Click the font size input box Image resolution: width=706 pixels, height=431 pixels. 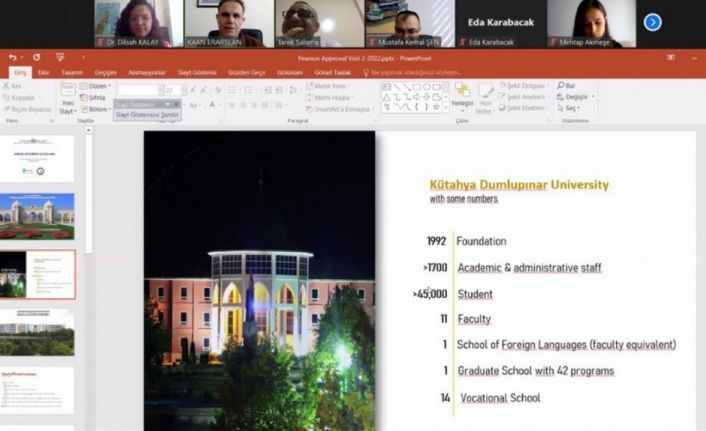tap(172, 90)
